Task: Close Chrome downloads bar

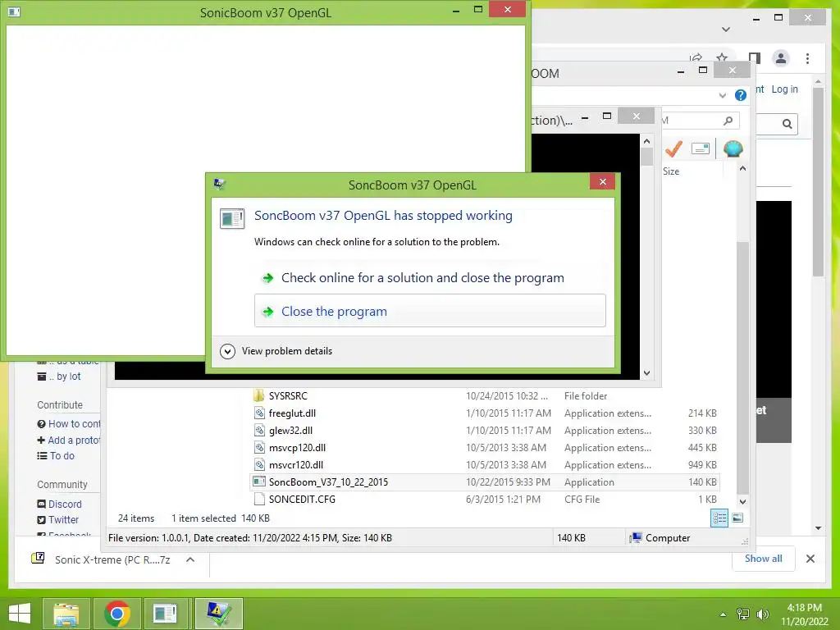Action: tap(810, 558)
